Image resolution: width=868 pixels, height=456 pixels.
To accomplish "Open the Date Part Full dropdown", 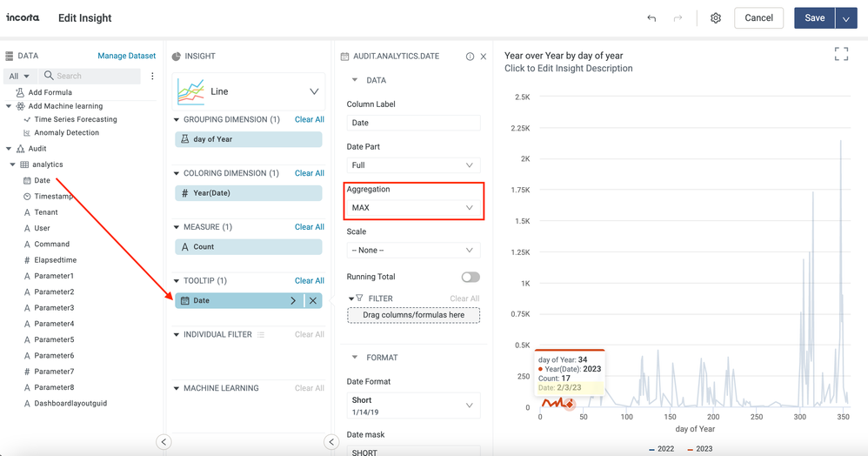I will pos(413,165).
